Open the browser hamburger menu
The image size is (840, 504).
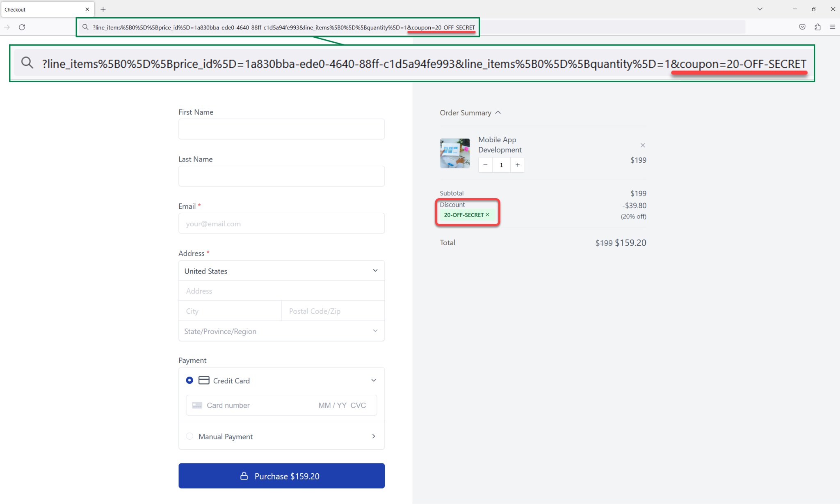click(832, 27)
